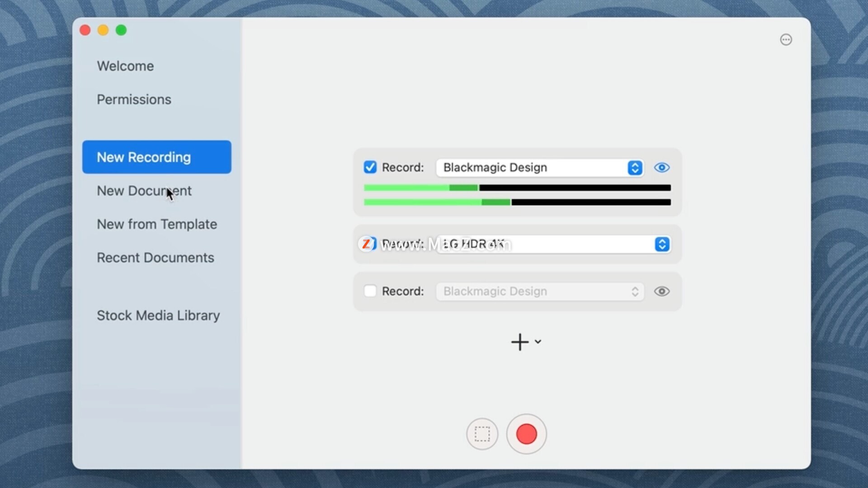Open the active Blackmagic Design source dropdown
Viewport: 868px width, 488px height.
tap(540, 168)
